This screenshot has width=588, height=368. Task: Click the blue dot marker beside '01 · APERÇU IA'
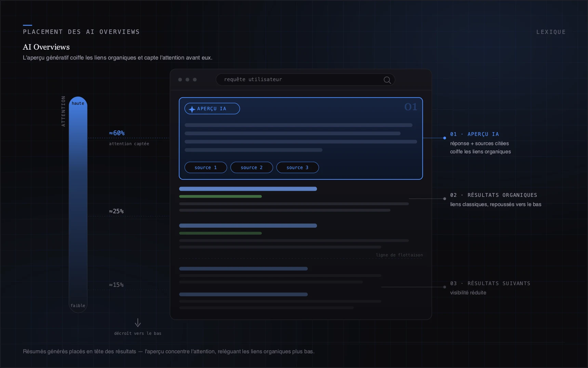point(444,138)
